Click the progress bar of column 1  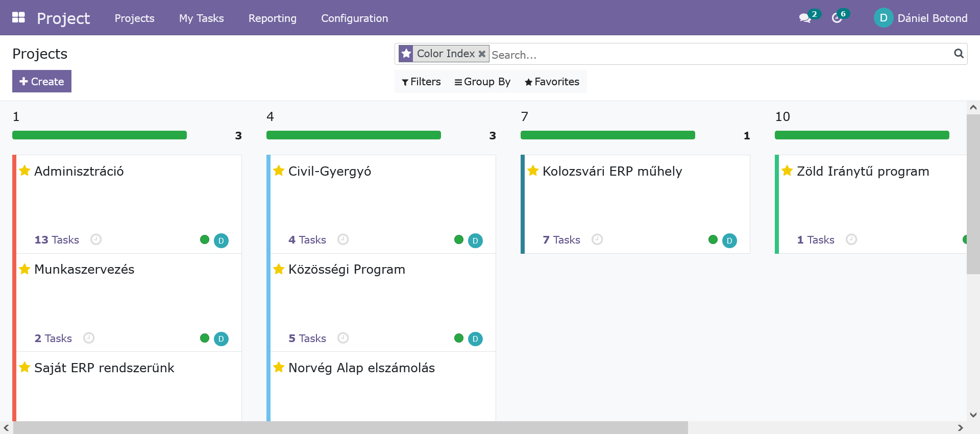click(100, 135)
